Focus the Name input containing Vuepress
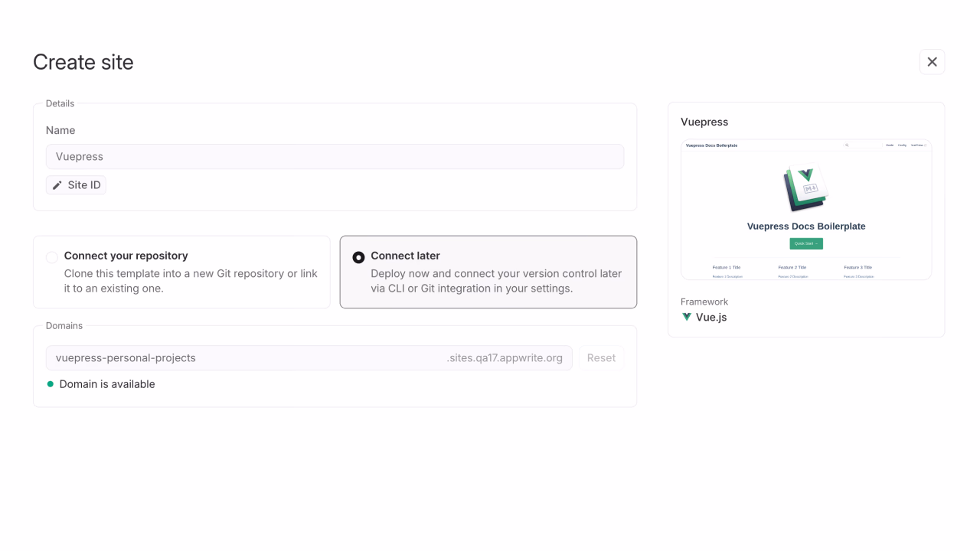 tap(335, 156)
